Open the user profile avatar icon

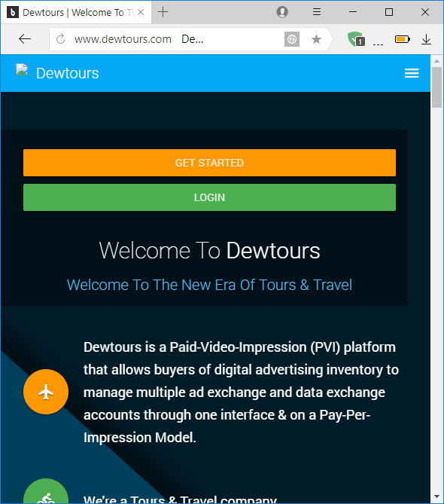282,12
